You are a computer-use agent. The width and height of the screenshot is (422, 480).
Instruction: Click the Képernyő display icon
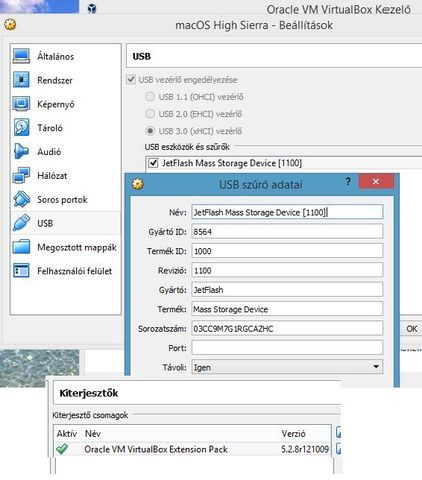[x=21, y=104]
